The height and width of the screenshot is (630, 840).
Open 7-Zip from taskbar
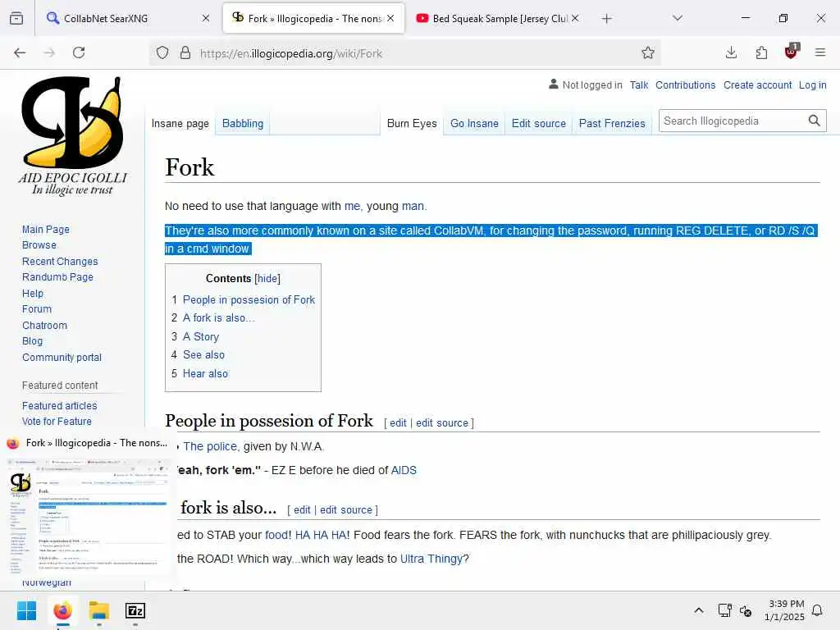(x=135, y=610)
